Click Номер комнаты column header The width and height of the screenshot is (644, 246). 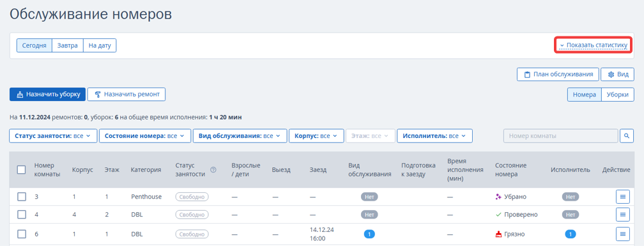47,169
